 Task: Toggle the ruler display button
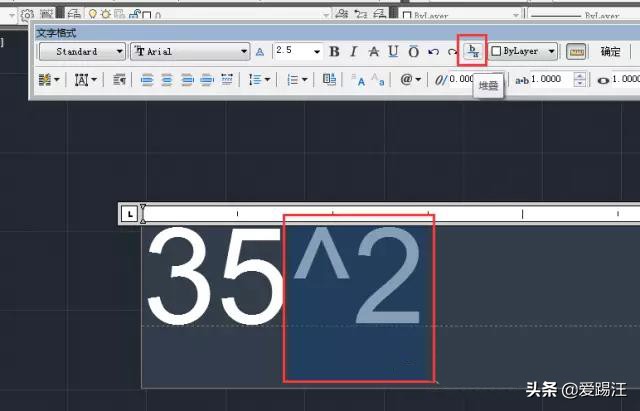coord(576,52)
